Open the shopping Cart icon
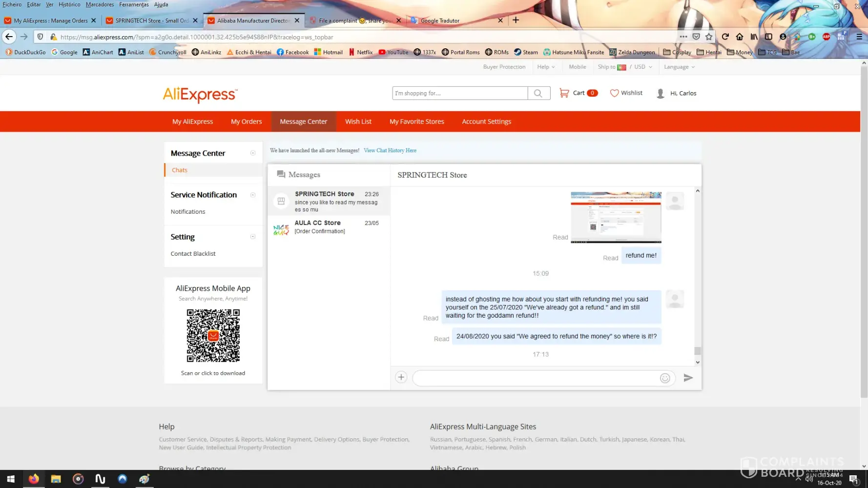This screenshot has height=488, width=868. (x=564, y=93)
